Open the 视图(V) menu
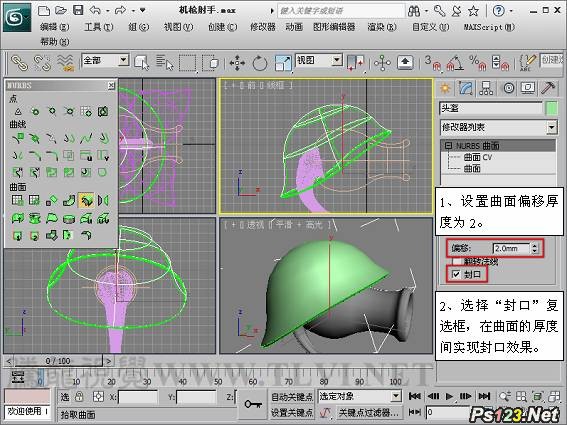The image size is (567, 425). pos(178,27)
